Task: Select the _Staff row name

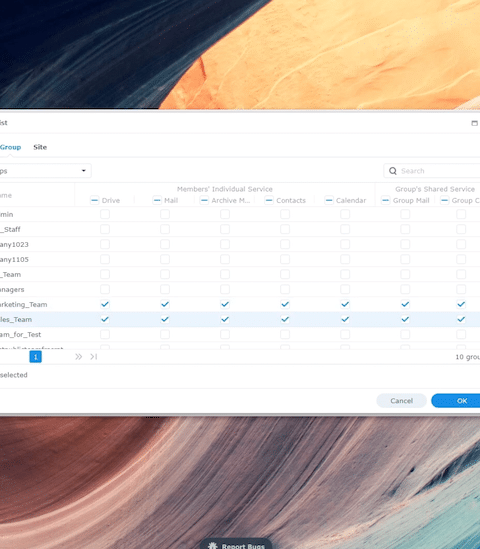Action: pyautogui.click(x=10, y=229)
